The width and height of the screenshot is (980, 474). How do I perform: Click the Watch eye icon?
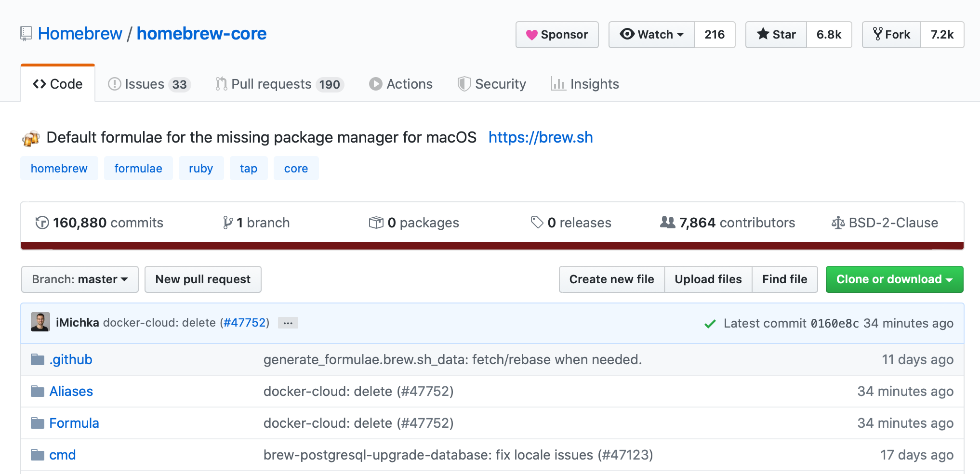(x=627, y=34)
